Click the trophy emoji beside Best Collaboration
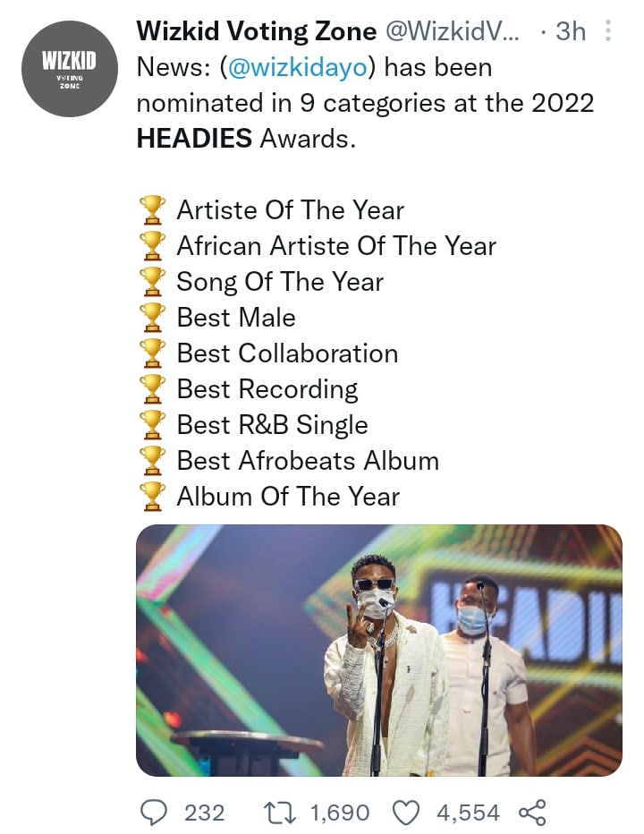This screenshot has height=834, width=644. (153, 353)
